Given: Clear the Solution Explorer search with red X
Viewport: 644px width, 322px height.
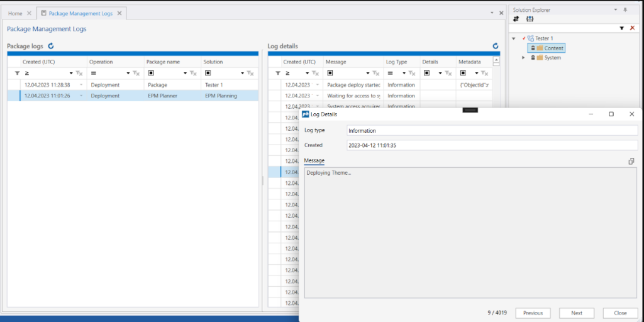Looking at the screenshot, I should (x=632, y=28).
